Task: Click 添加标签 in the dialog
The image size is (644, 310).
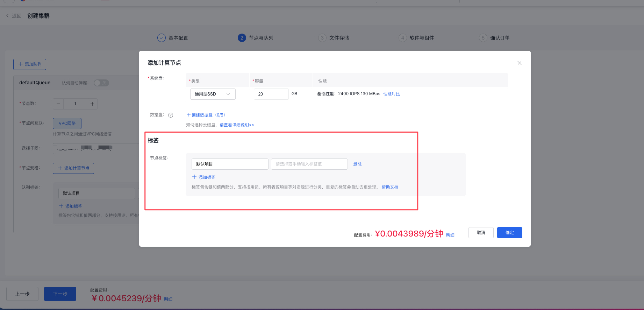Action: click(204, 177)
